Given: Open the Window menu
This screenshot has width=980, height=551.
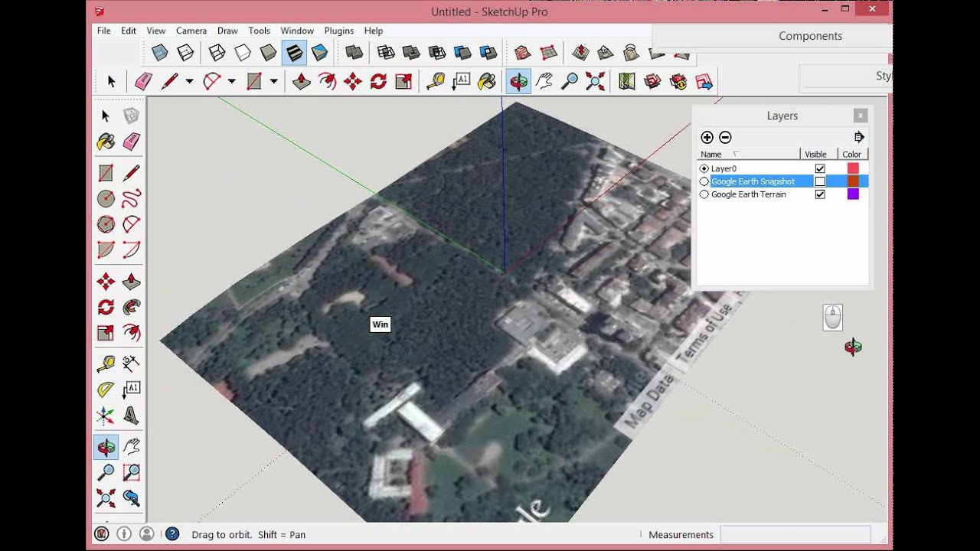Looking at the screenshot, I should pos(297,31).
